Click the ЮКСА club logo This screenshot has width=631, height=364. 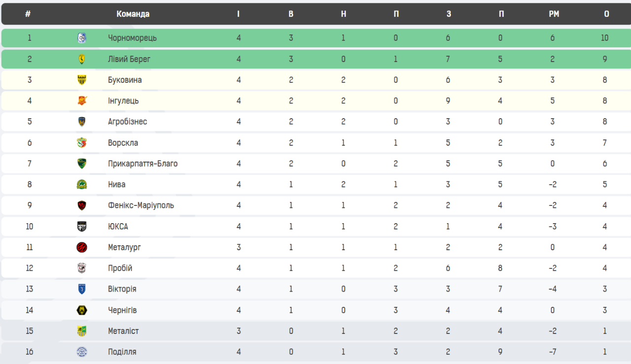pyautogui.click(x=82, y=227)
